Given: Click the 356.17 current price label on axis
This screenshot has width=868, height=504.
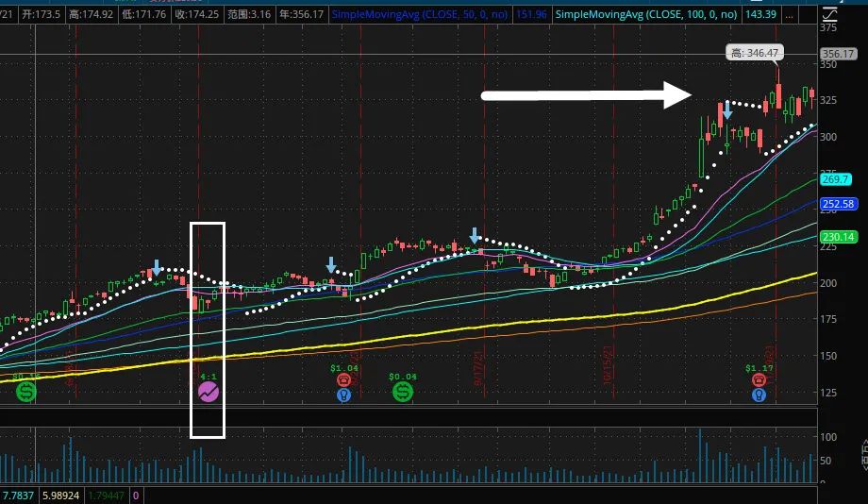Looking at the screenshot, I should (837, 54).
